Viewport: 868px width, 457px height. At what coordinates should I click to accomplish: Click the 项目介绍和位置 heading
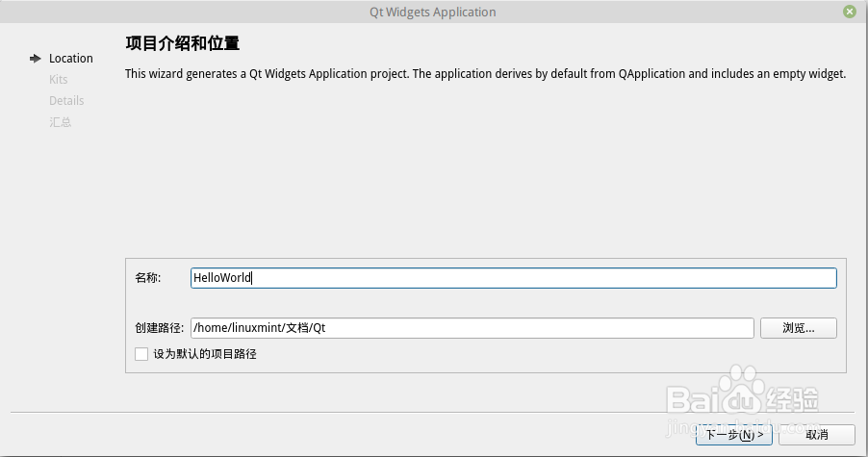click(182, 43)
